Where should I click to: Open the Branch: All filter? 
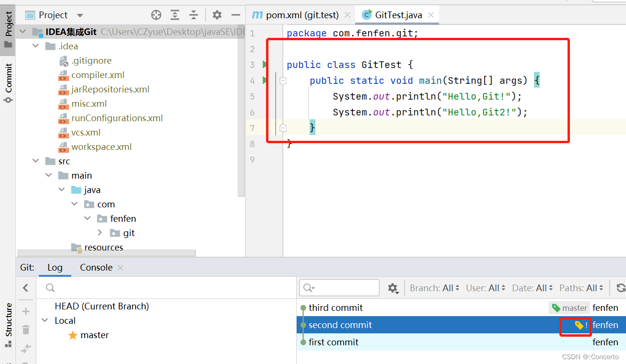[x=435, y=288]
